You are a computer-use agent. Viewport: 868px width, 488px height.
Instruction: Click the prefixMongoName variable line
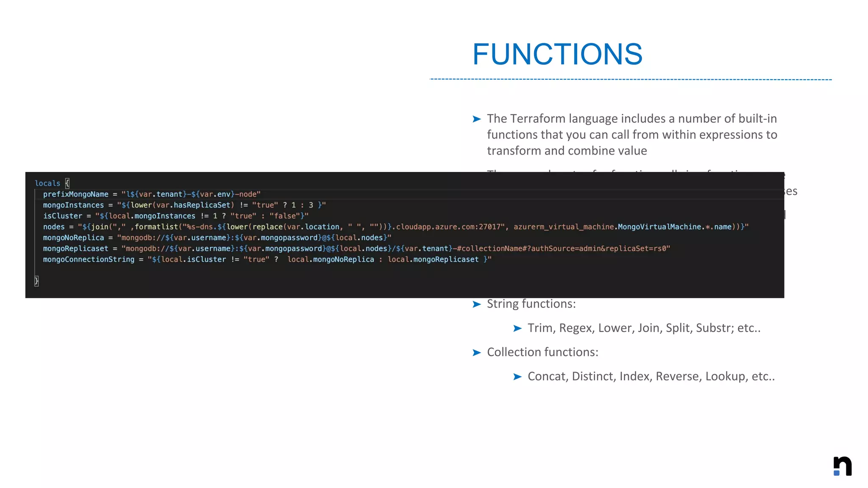click(x=75, y=194)
